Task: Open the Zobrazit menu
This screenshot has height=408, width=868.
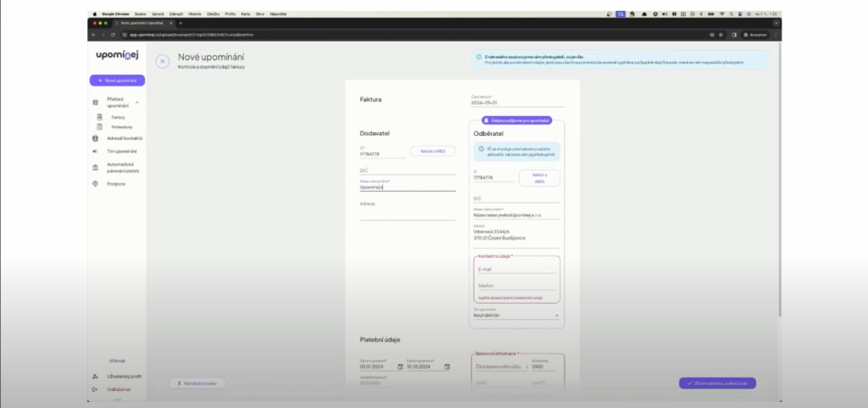Action: [176, 14]
